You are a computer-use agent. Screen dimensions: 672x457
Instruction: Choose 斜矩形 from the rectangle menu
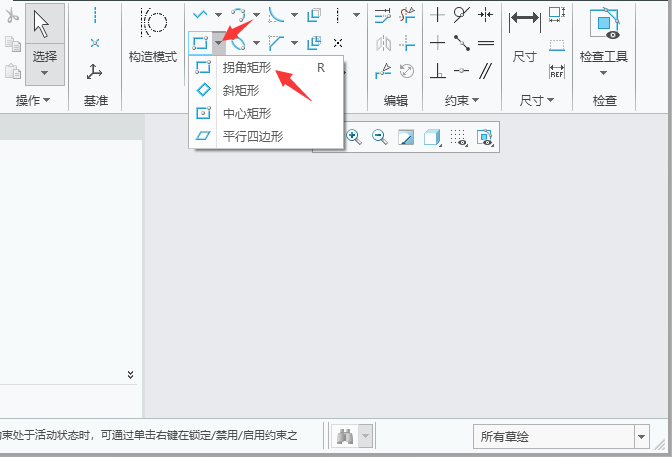pos(266,90)
